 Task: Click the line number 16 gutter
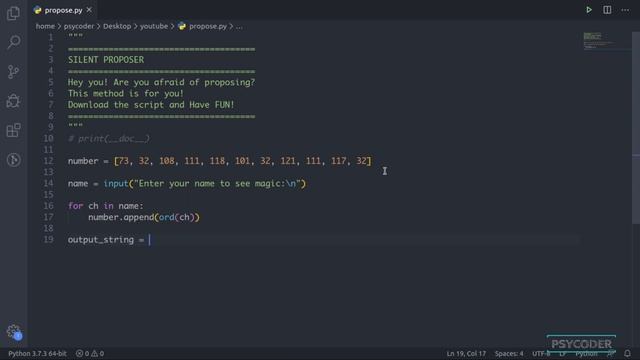click(49, 206)
